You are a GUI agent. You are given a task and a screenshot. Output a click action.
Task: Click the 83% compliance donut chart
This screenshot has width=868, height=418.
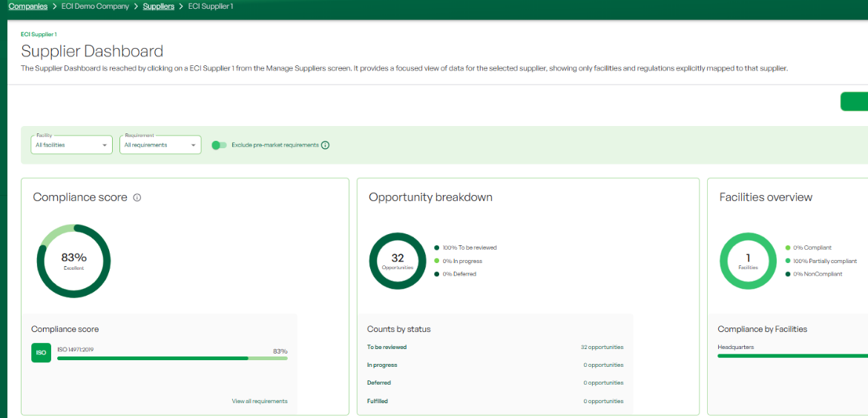coord(73,261)
